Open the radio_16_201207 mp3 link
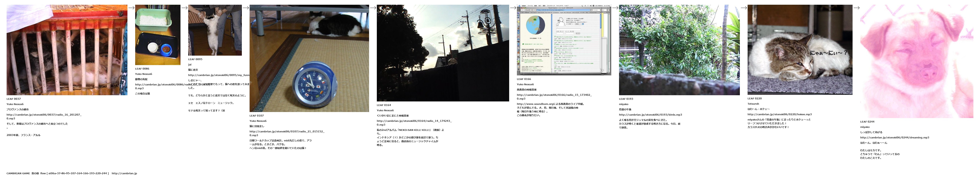 [44, 116]
